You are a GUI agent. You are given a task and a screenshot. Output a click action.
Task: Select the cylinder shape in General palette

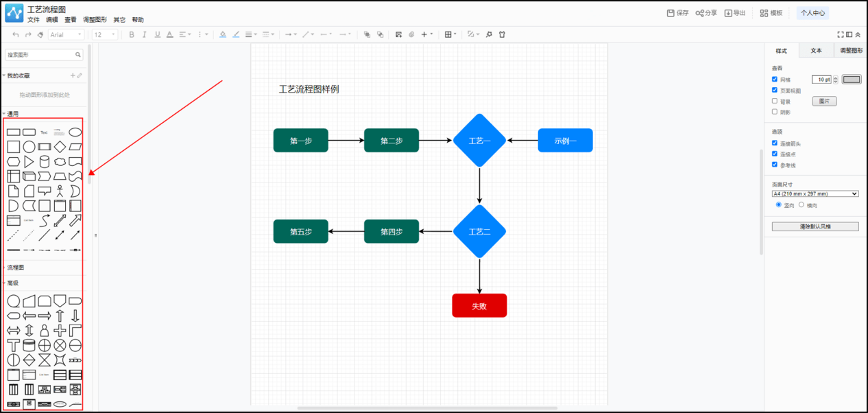45,161
